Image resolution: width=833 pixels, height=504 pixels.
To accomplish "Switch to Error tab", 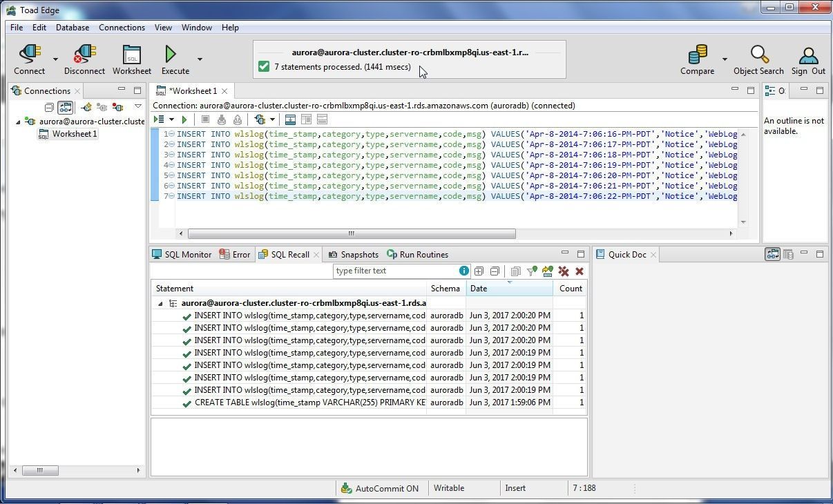I will click(235, 254).
